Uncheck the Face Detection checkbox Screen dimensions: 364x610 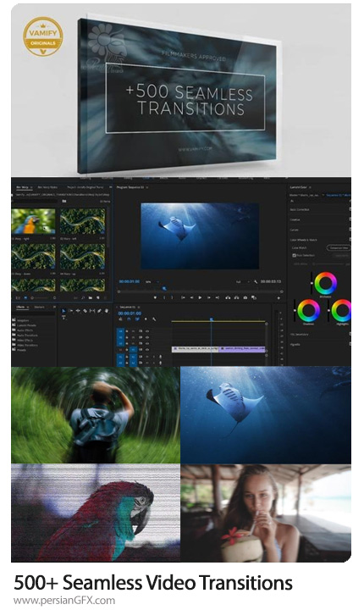click(294, 255)
